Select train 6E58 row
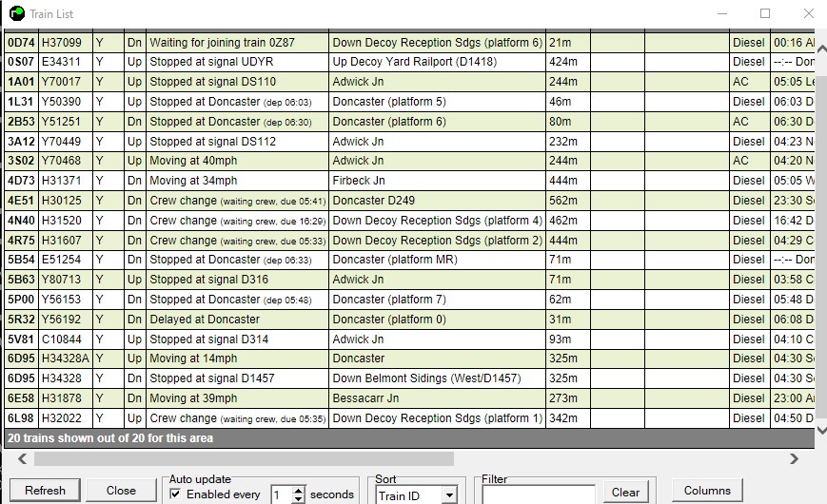827x504 pixels. pyautogui.click(x=409, y=398)
